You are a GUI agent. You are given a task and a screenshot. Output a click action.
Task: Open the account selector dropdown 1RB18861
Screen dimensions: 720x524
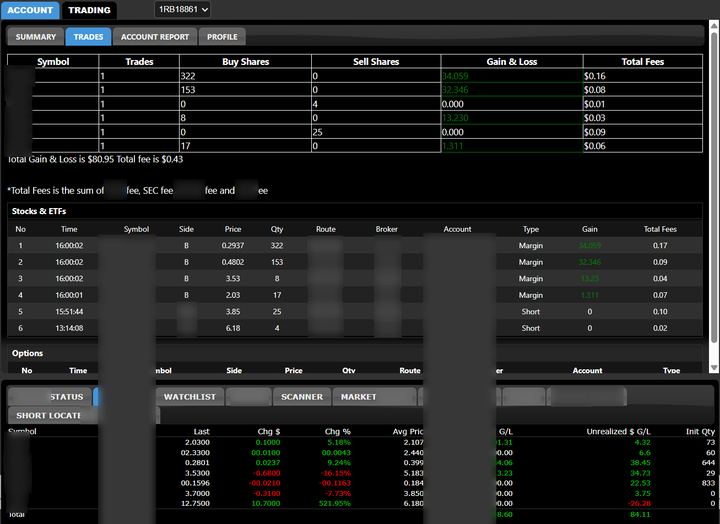(183, 9)
